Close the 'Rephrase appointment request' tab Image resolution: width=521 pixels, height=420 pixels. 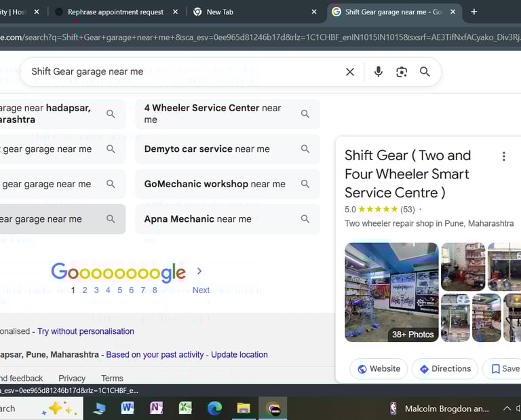point(175,12)
